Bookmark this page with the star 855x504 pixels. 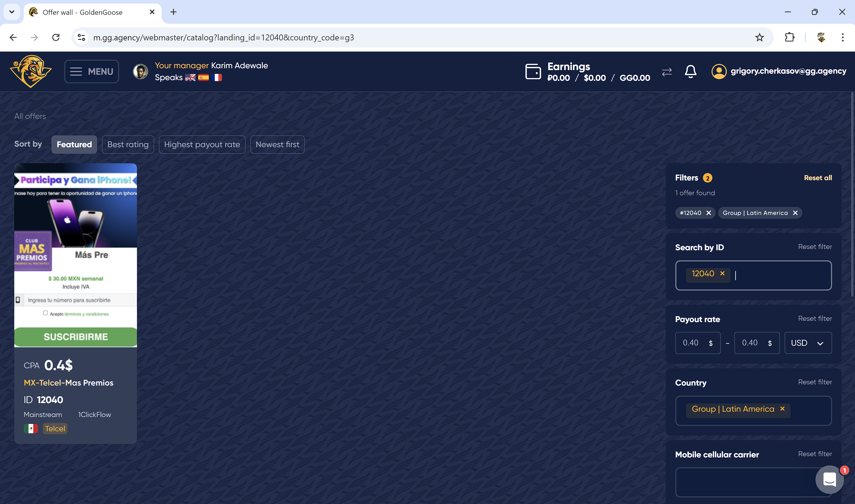[760, 37]
